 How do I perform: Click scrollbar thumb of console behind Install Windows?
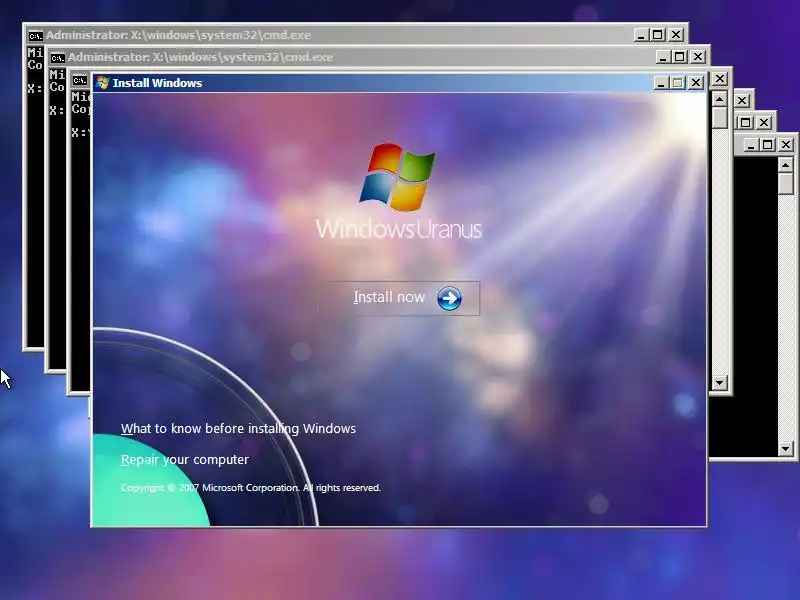click(719, 117)
